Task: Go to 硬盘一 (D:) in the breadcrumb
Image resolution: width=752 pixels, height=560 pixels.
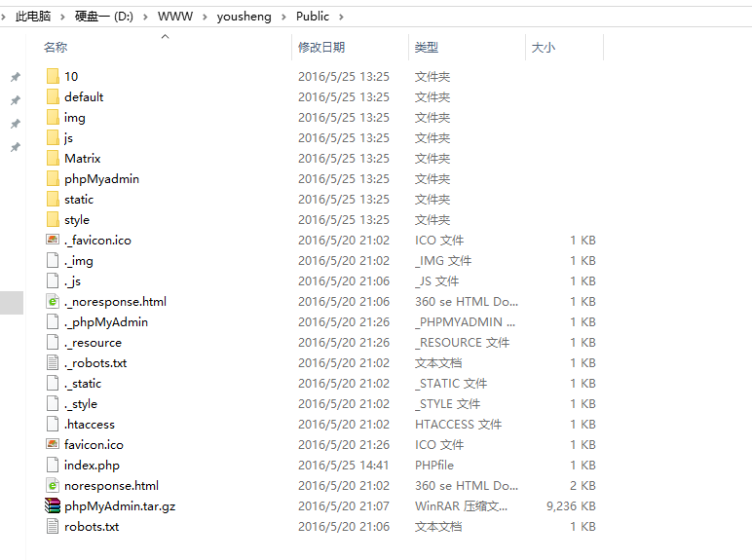Action: click(104, 17)
